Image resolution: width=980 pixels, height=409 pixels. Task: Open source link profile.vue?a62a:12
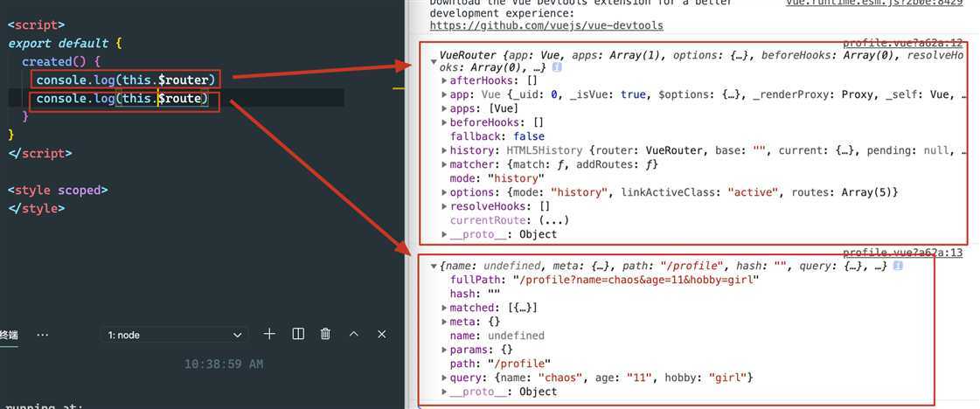902,43
